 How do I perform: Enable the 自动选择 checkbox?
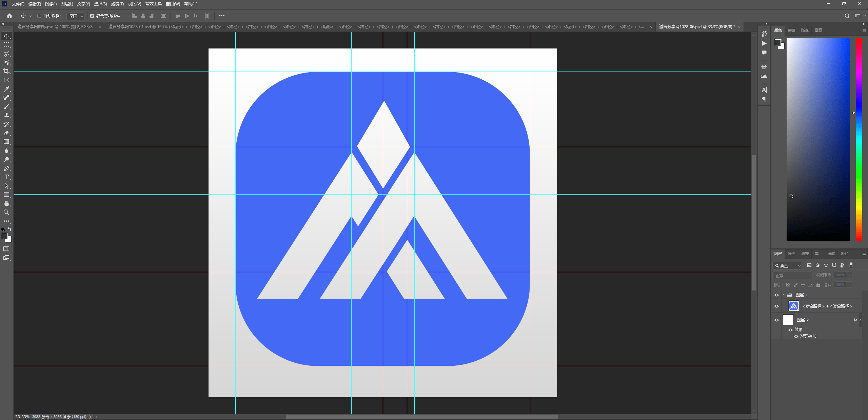(39, 16)
